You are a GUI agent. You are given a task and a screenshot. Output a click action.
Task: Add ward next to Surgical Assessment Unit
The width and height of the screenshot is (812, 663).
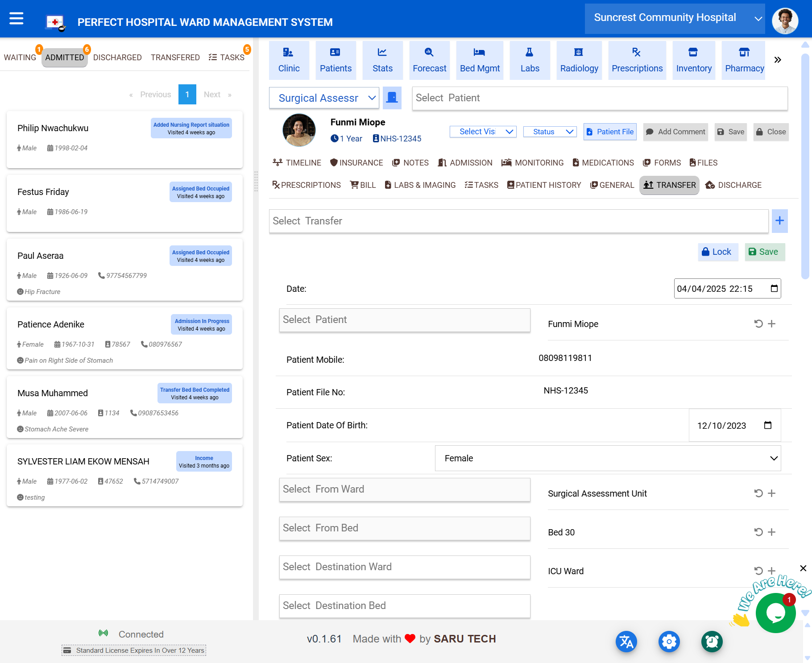tap(772, 493)
